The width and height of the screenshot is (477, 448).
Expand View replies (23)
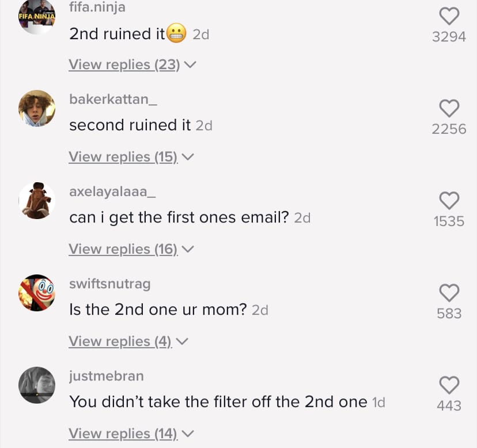click(x=132, y=65)
